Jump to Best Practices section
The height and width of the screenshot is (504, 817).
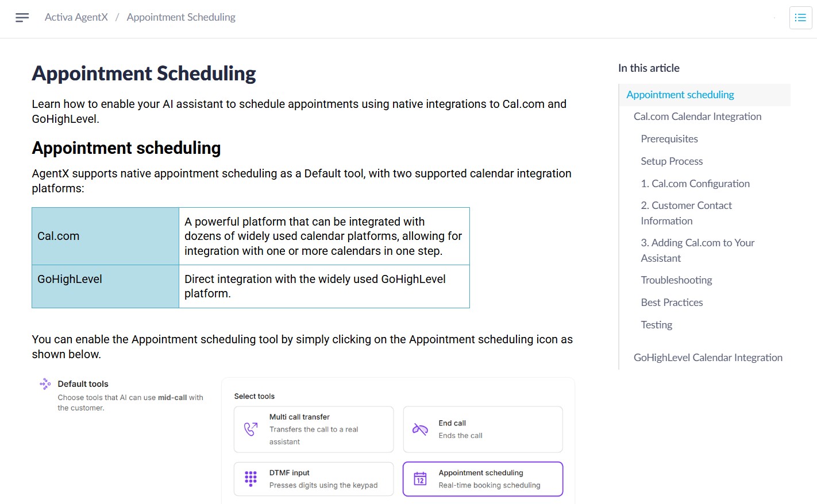(672, 303)
